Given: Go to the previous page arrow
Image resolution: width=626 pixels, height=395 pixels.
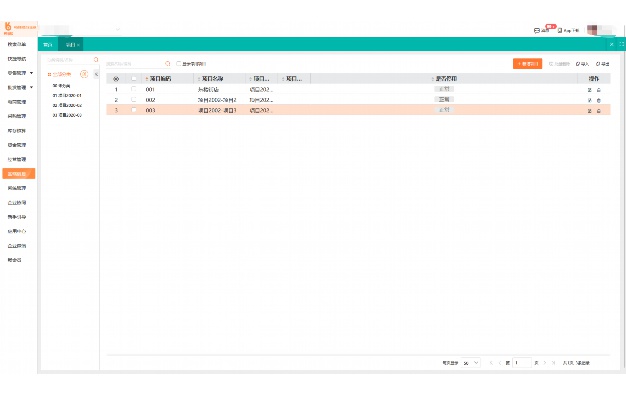Looking at the screenshot, I should (500, 363).
